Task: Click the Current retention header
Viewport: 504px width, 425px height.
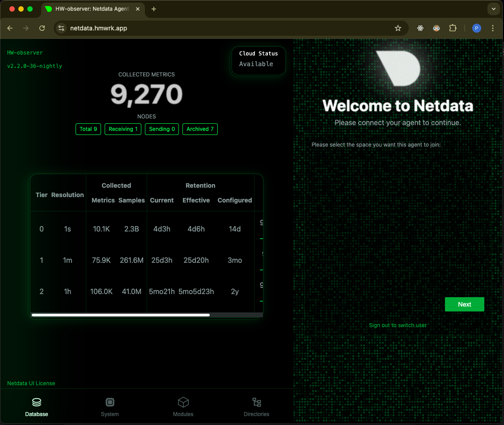Action: pos(162,200)
